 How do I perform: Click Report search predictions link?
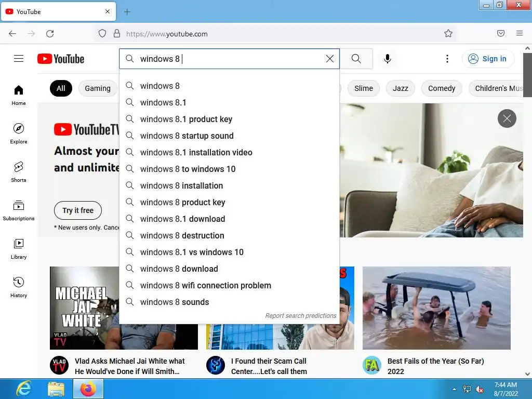click(x=301, y=315)
